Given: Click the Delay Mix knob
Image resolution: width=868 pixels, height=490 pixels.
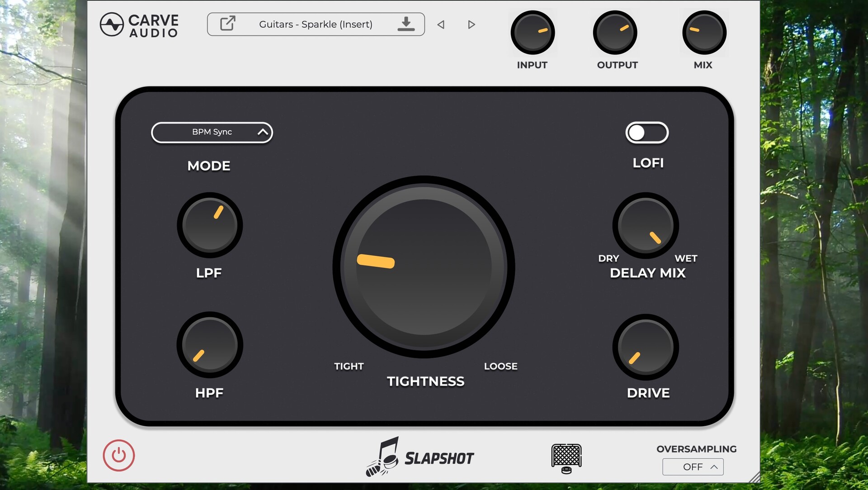Looking at the screenshot, I should (645, 225).
